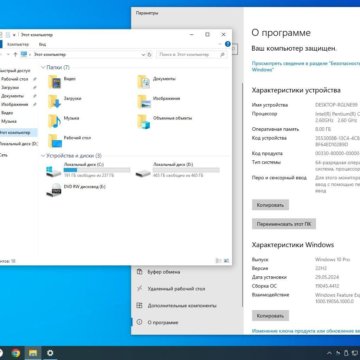Open the Музыка folder in main pane
Viewport: 360px width, 360px height.
pyautogui.click(x=63, y=121)
